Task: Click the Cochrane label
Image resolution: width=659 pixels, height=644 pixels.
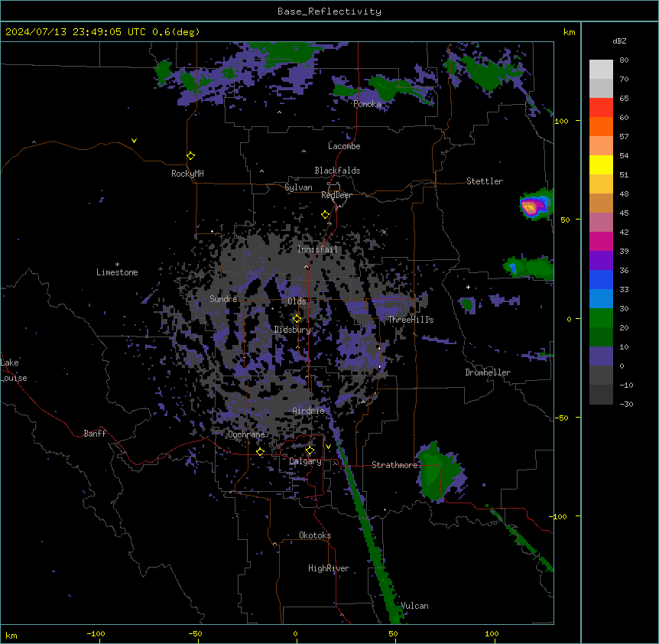Action: [x=246, y=434]
